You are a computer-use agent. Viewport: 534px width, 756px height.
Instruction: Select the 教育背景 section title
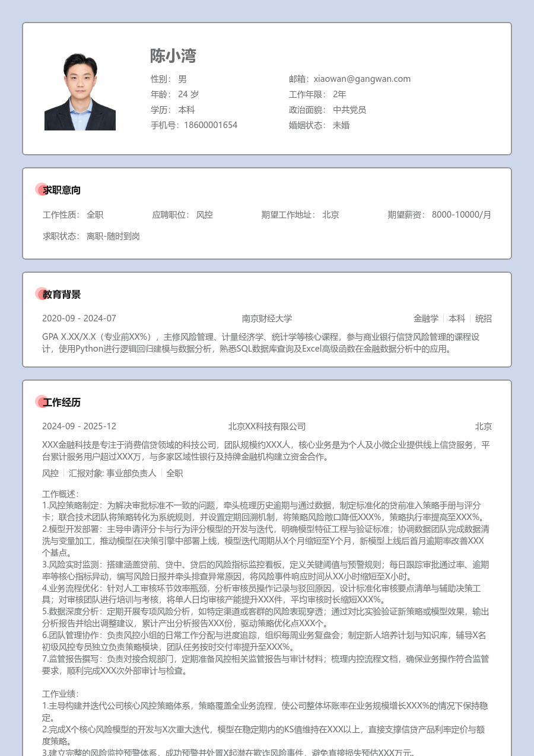62,295
